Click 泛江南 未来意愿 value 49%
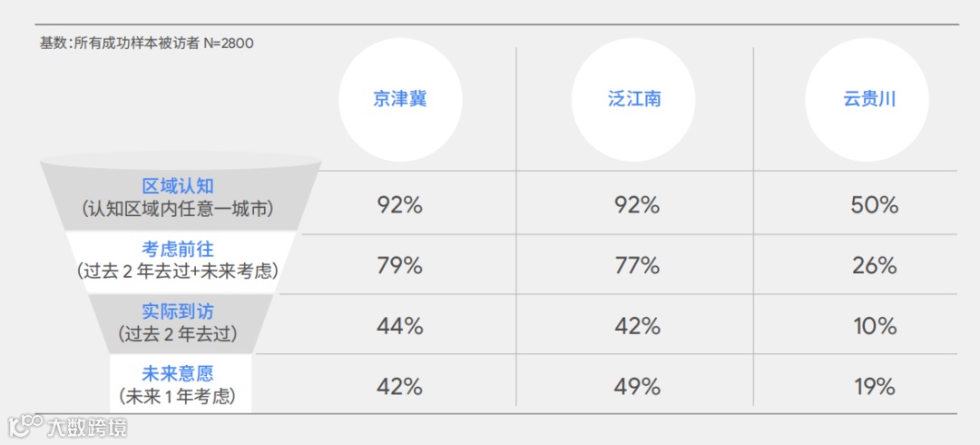Viewport: 980px width, 445px height. tap(637, 387)
